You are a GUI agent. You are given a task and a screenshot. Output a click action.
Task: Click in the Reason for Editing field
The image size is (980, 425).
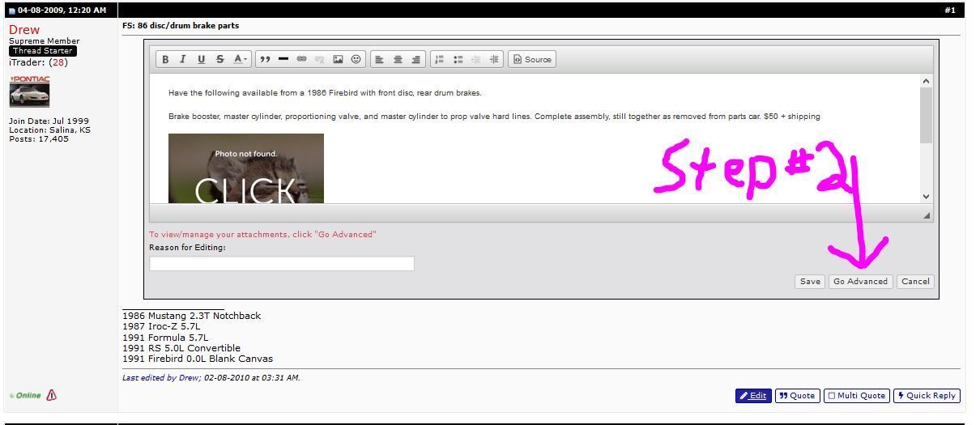click(281, 264)
